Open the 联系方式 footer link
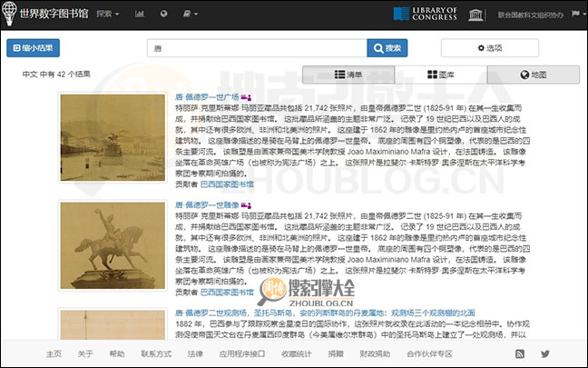The width and height of the screenshot is (588, 368). pyautogui.click(x=156, y=353)
